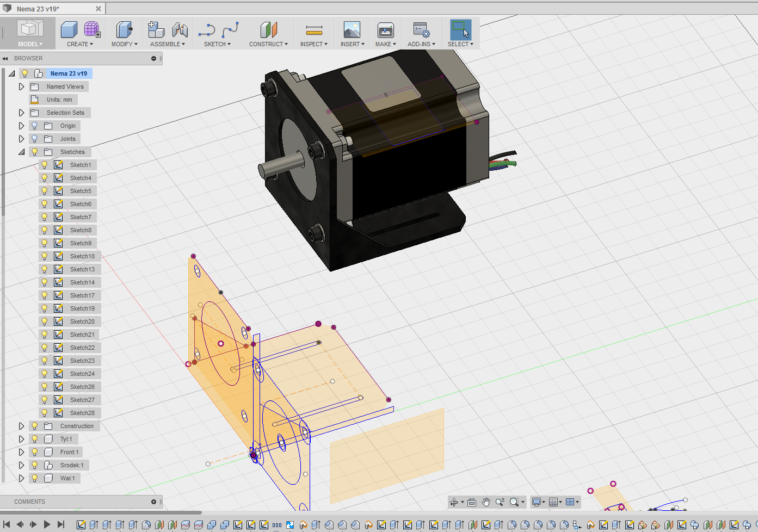Activate the Pan hand tool
This screenshot has height=532, width=758.
(x=486, y=502)
